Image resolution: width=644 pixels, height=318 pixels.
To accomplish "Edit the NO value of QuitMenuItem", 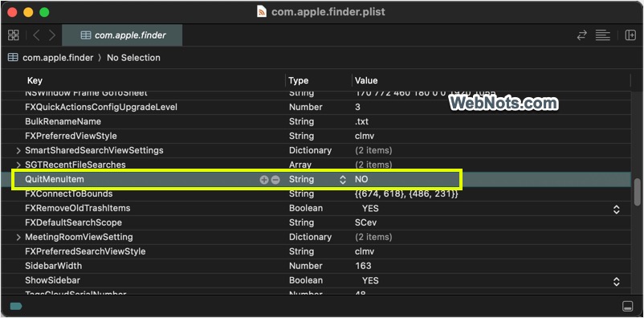I will [x=361, y=180].
